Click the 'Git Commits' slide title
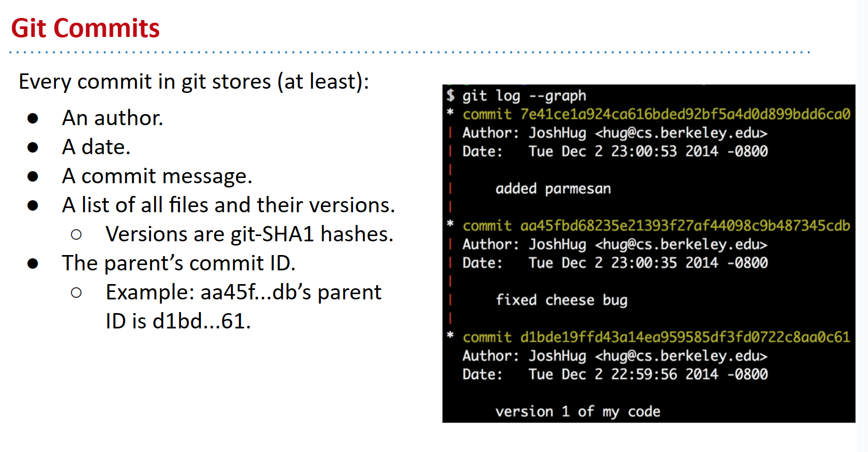Image resolution: width=868 pixels, height=452 pixels. (85, 29)
